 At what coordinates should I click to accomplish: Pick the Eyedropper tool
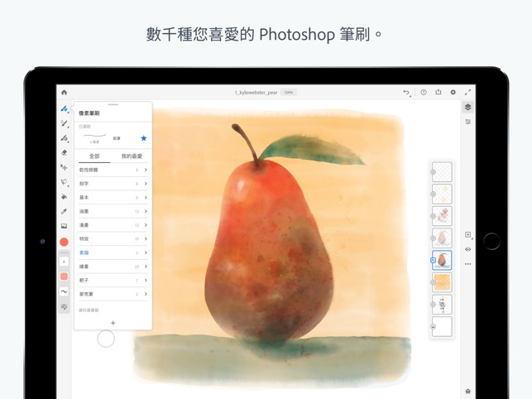coord(65,211)
